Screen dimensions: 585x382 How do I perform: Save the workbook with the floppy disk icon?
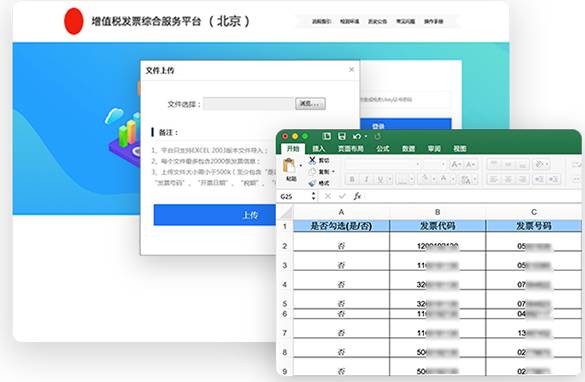342,136
